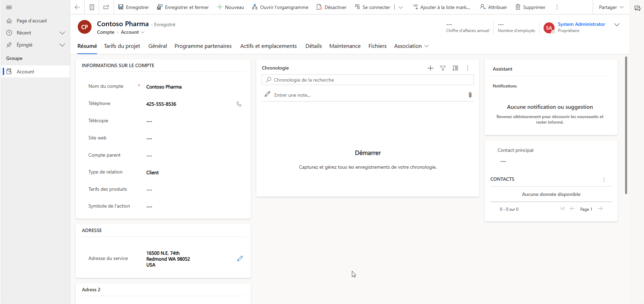The image size is (644, 304).
Task: Edit the Nom du compte field
Action: coord(194,87)
